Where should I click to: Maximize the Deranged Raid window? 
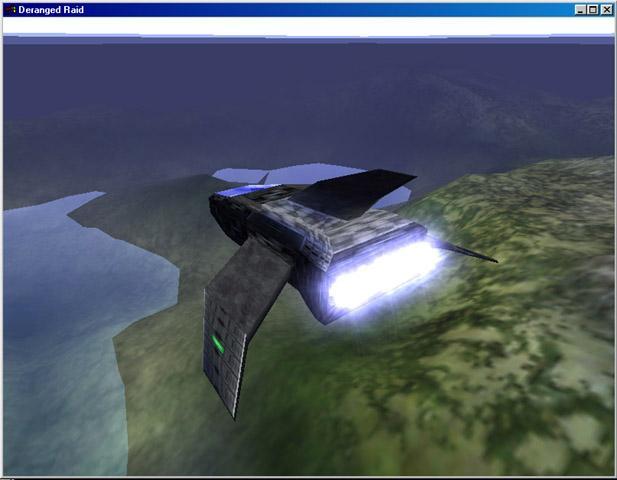click(x=593, y=10)
